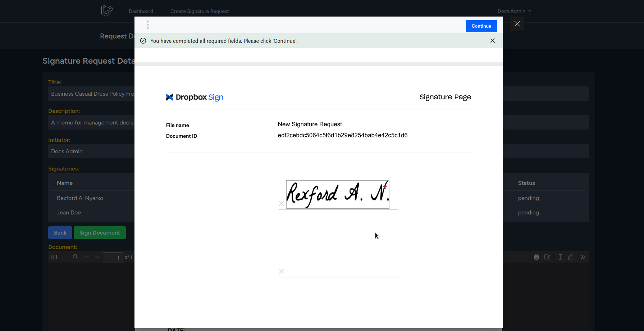Go to previous page with the up chevron
The width and height of the screenshot is (644, 331).
86,257
